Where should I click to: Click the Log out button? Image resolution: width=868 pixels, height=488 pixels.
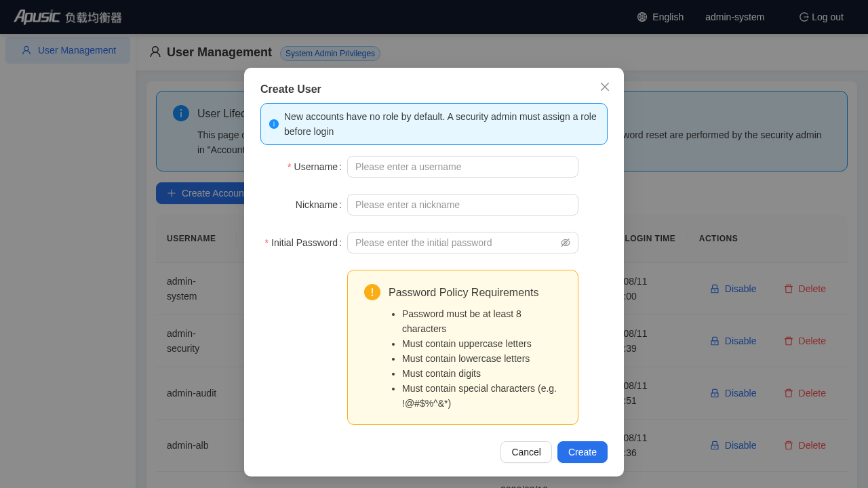pyautogui.click(x=821, y=17)
